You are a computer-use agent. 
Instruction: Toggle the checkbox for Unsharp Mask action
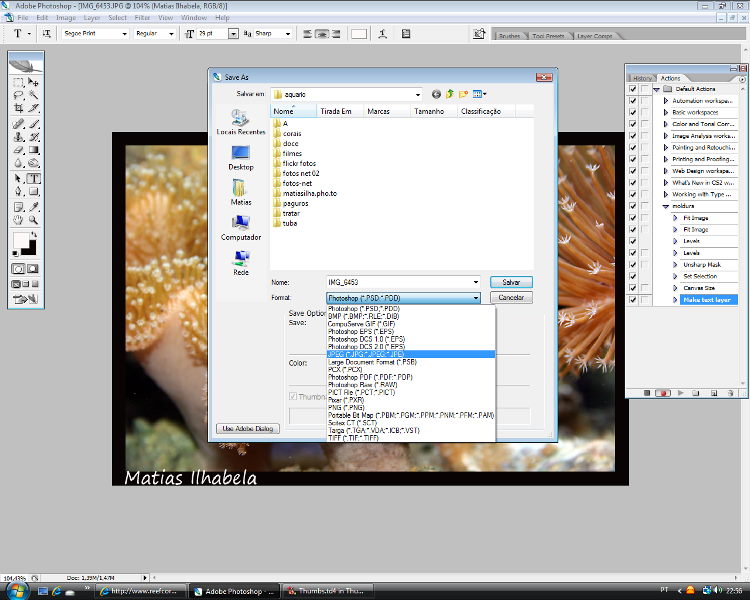point(632,265)
